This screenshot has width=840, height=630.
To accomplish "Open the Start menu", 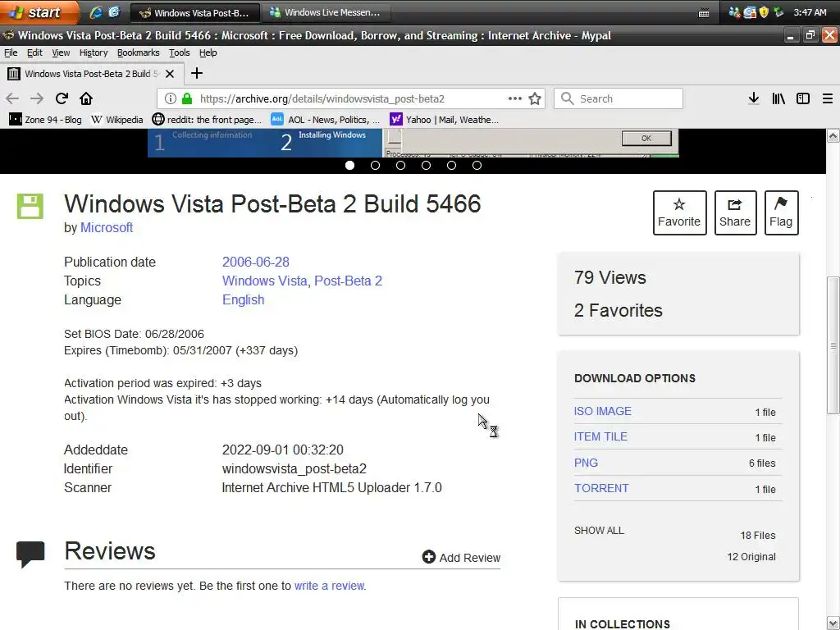I will [x=39, y=11].
